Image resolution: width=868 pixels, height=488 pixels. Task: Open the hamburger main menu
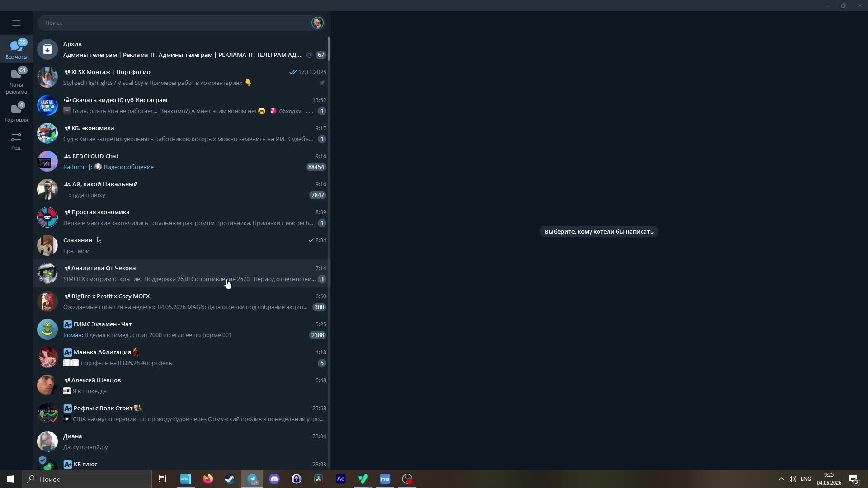click(x=16, y=23)
